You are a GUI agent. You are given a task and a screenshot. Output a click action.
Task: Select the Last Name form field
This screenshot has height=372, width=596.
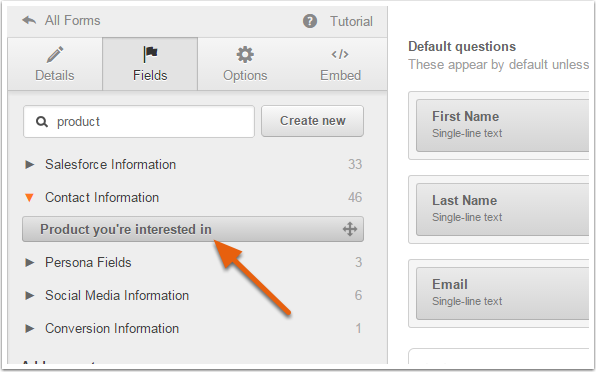502,209
